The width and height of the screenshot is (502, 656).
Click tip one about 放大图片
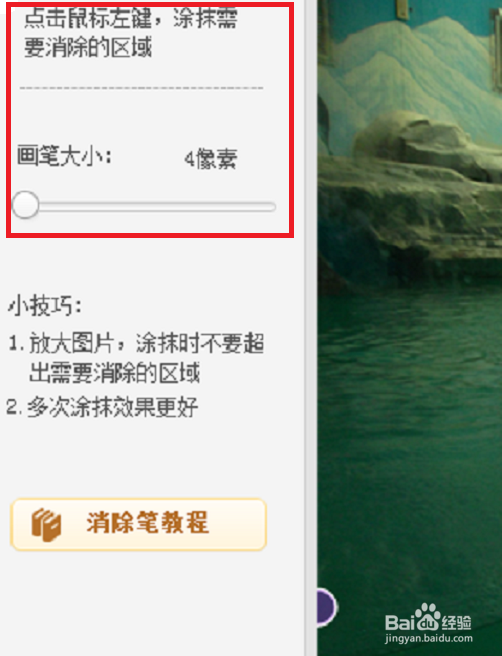point(136,358)
